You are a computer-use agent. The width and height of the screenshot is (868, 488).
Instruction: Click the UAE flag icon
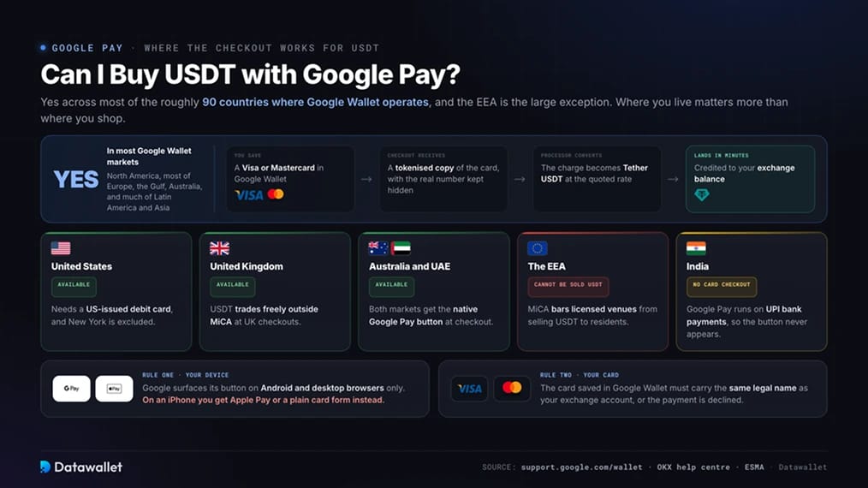coord(401,248)
